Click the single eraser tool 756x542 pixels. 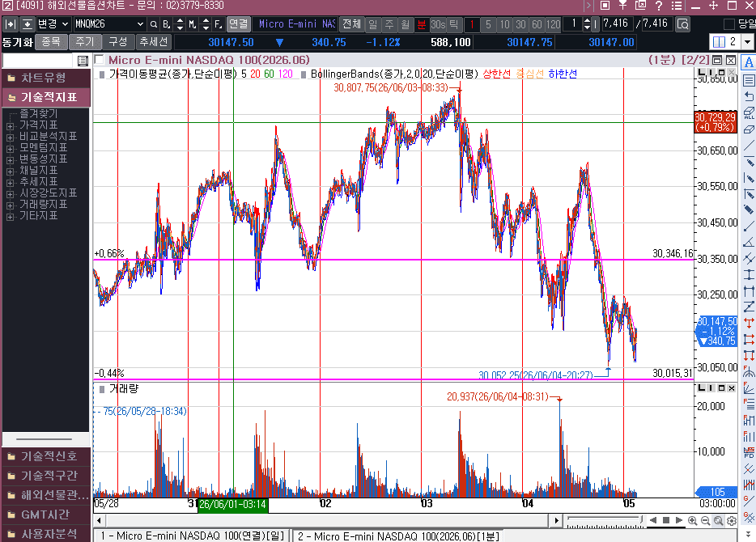[x=749, y=129]
